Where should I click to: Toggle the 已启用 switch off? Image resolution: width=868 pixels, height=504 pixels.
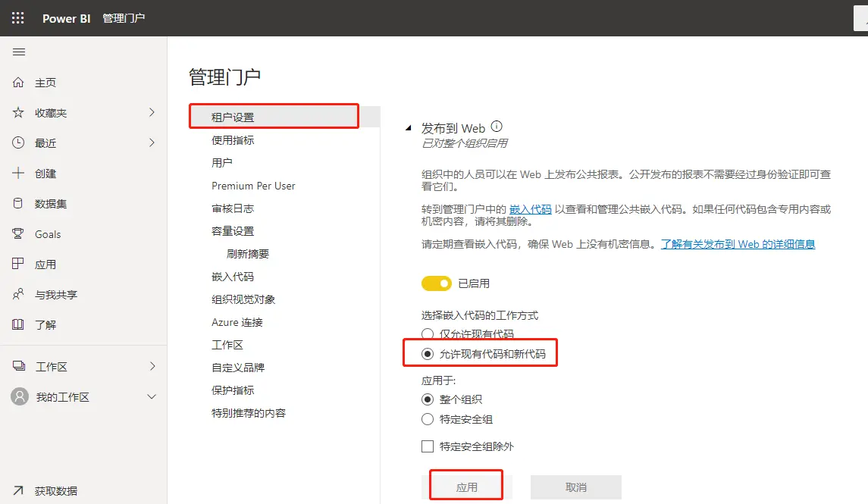click(x=437, y=283)
